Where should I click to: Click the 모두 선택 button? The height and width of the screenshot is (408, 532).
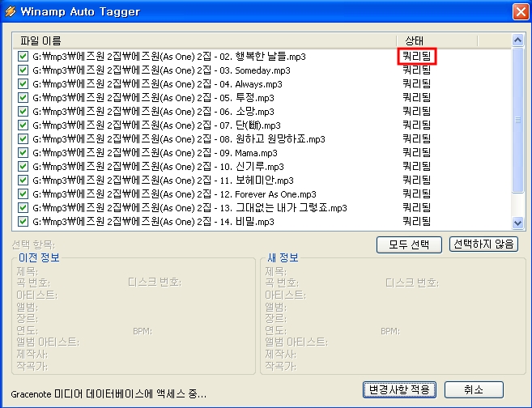pyautogui.click(x=409, y=244)
